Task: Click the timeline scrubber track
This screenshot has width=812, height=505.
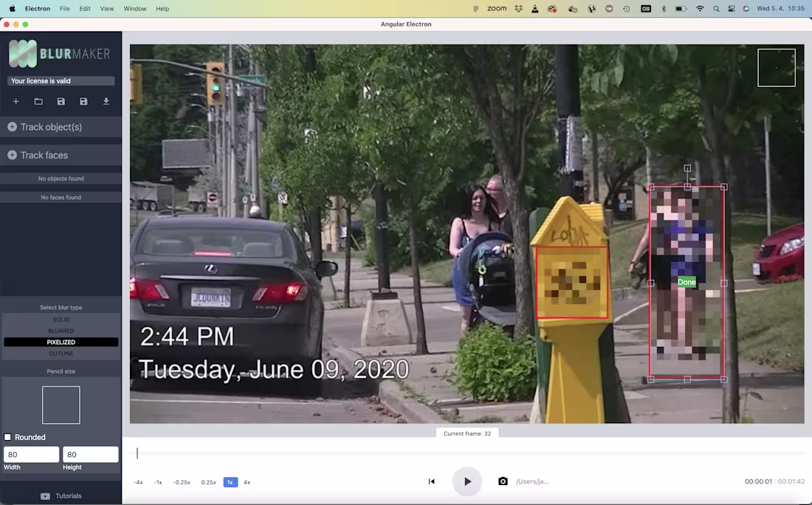Action: (470, 453)
